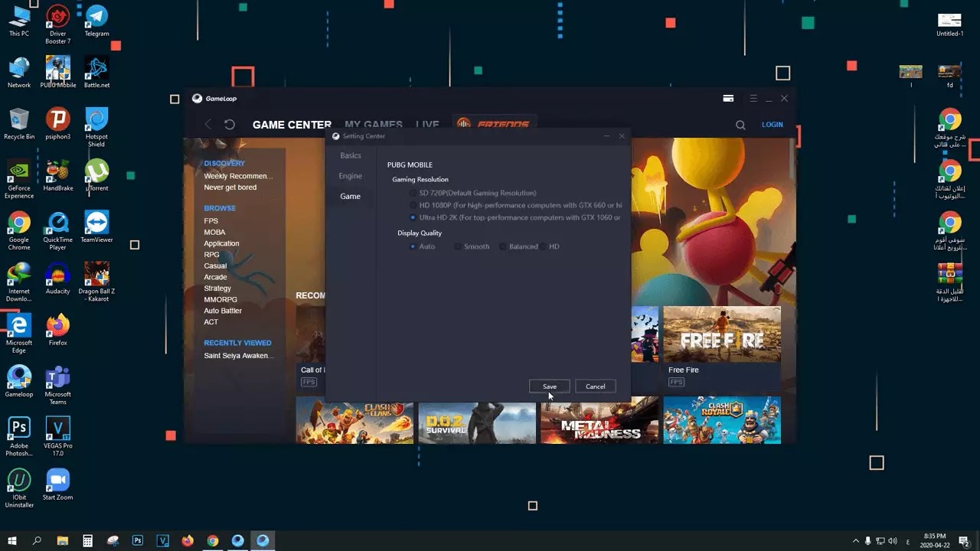Open the Never get bored list
Image resolution: width=980 pixels, height=551 pixels.
click(x=230, y=187)
